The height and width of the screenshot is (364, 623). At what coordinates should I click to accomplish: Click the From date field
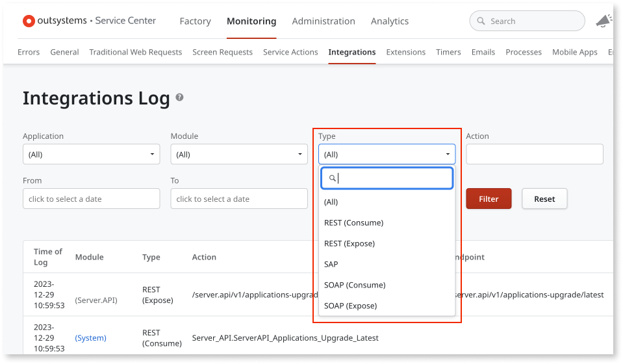click(x=92, y=199)
